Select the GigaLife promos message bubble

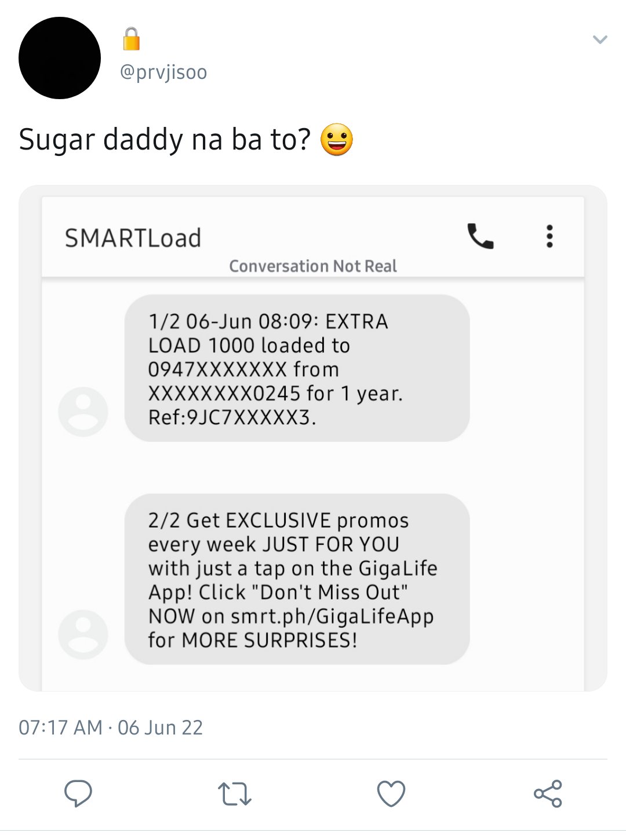coord(297,579)
